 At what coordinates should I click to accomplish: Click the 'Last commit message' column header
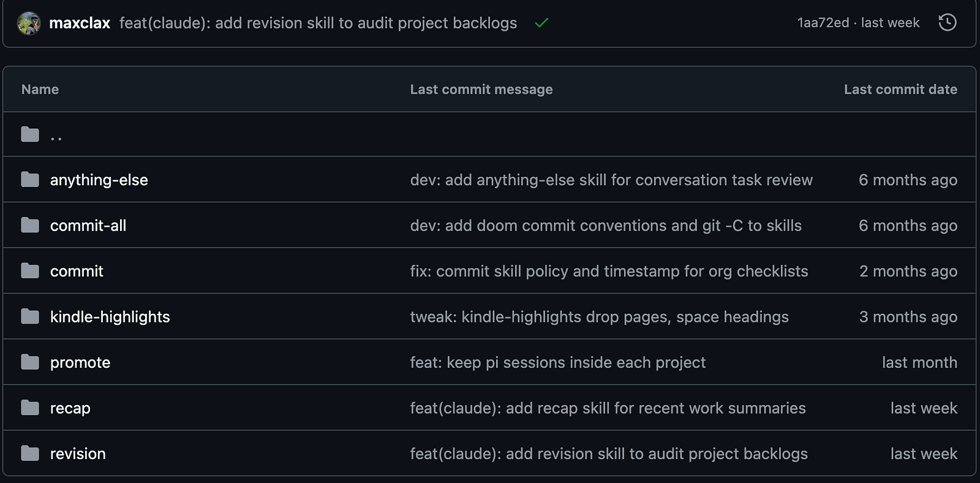click(481, 89)
